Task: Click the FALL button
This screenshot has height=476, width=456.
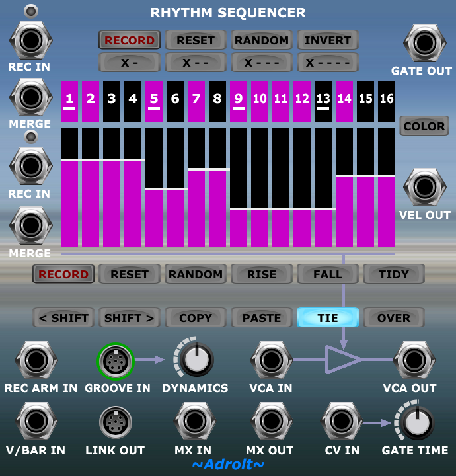Action: [x=328, y=274]
